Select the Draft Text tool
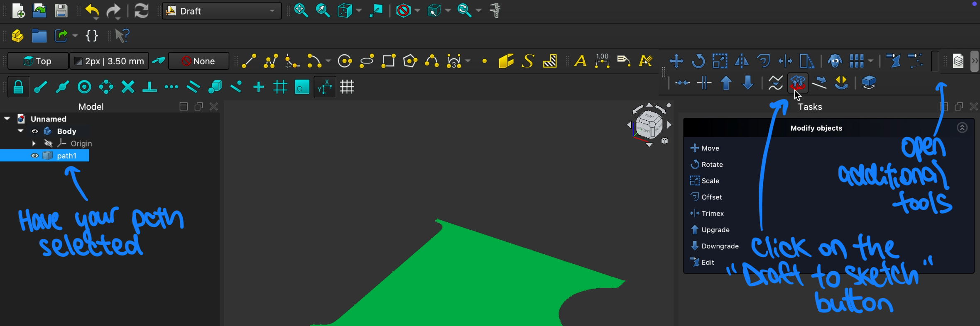The image size is (980, 326). click(580, 61)
